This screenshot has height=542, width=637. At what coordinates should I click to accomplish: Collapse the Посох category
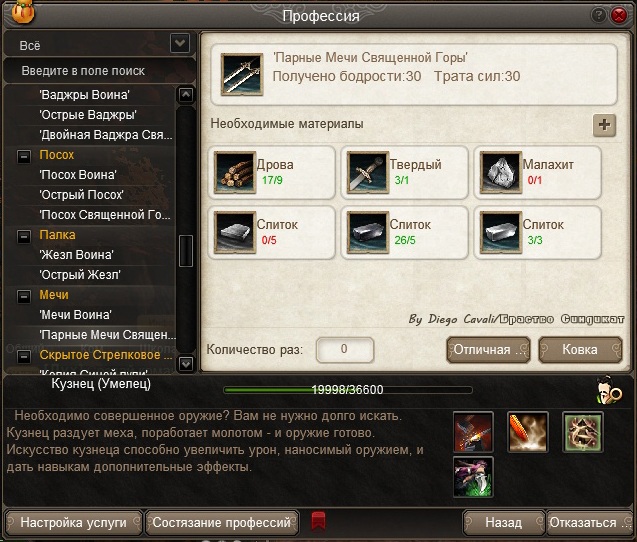[24, 156]
